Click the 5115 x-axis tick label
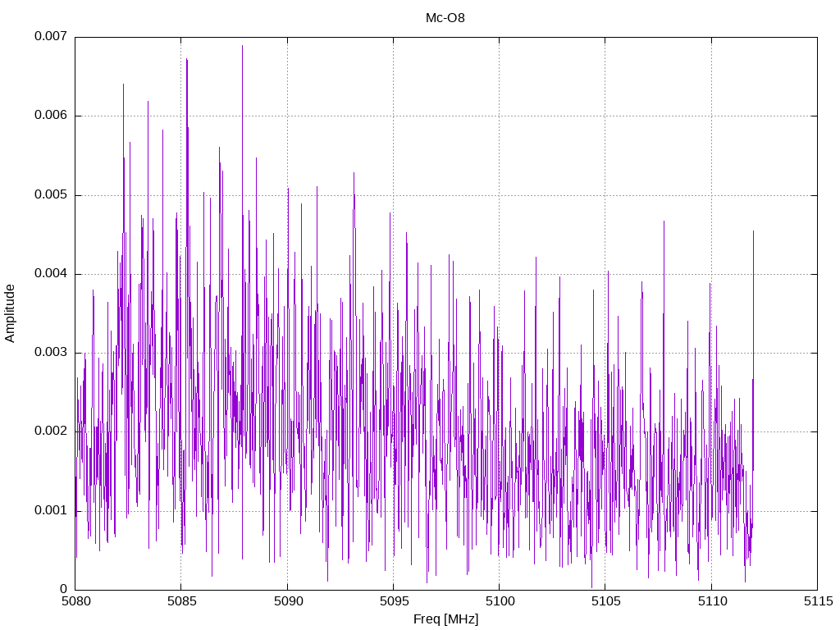Viewport: 840px width, 630px height. [818, 601]
